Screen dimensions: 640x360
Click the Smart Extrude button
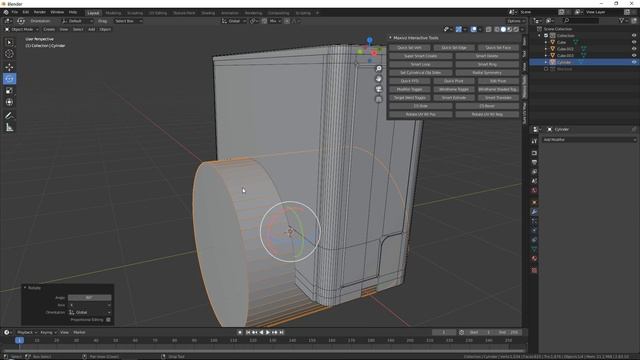pos(453,98)
